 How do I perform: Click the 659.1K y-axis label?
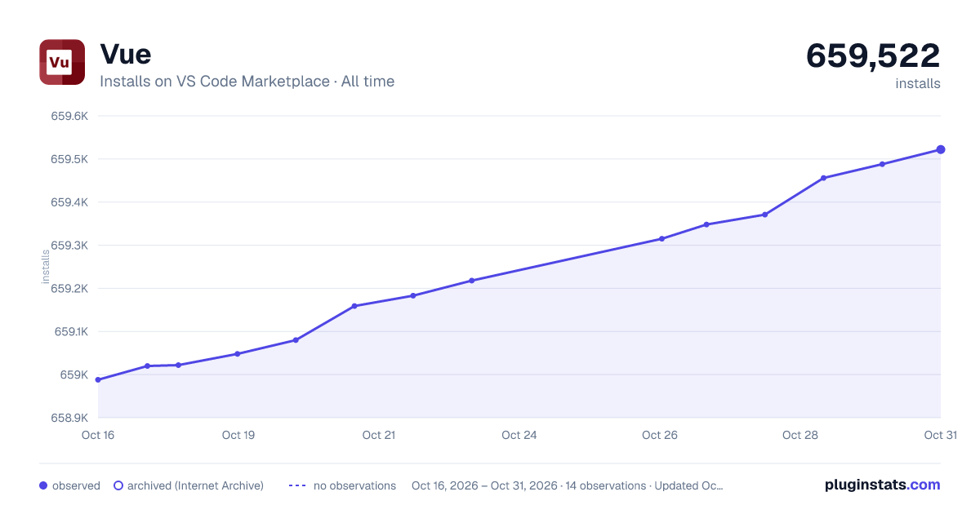(x=71, y=332)
